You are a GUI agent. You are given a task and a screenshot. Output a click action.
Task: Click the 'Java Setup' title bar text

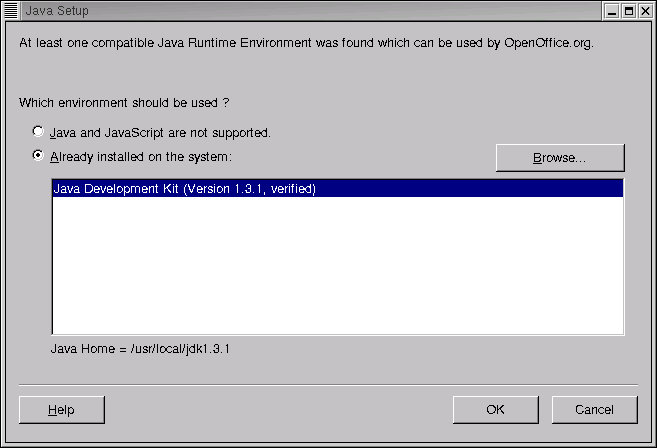point(56,10)
